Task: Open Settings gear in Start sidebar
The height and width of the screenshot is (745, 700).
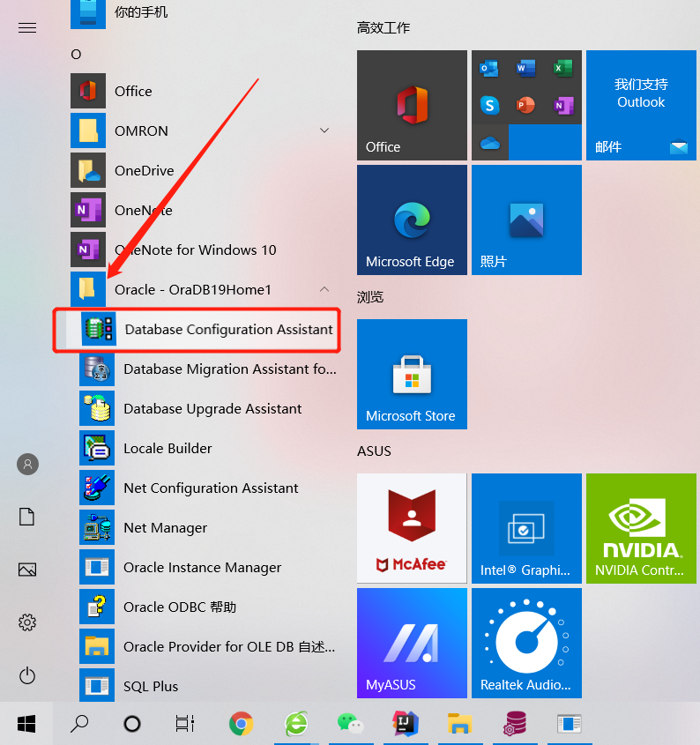Action: tap(27, 622)
